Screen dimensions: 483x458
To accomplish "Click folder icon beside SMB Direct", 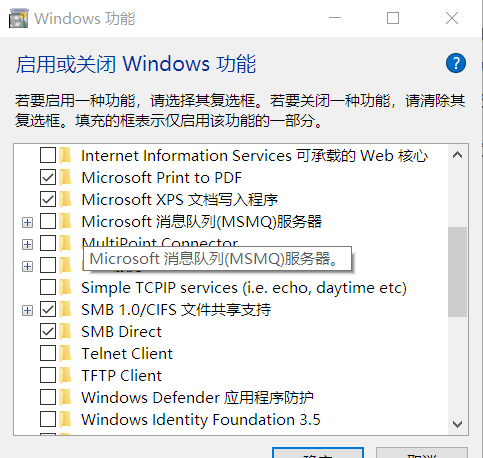I will pyautogui.click(x=66, y=331).
